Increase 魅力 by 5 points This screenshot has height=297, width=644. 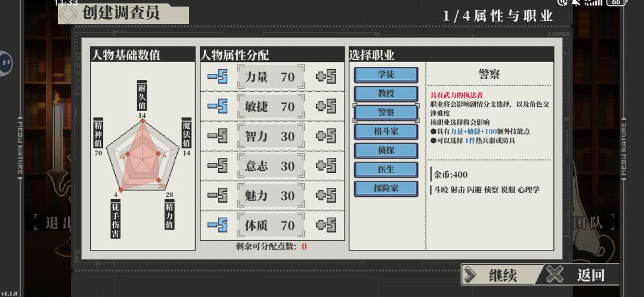coord(326,196)
